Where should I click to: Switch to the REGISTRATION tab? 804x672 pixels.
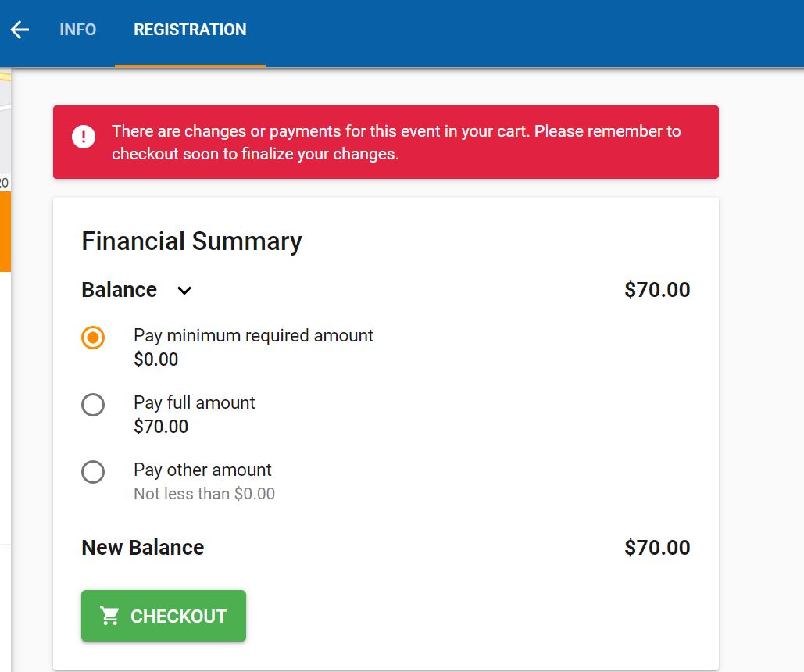pyautogui.click(x=190, y=30)
